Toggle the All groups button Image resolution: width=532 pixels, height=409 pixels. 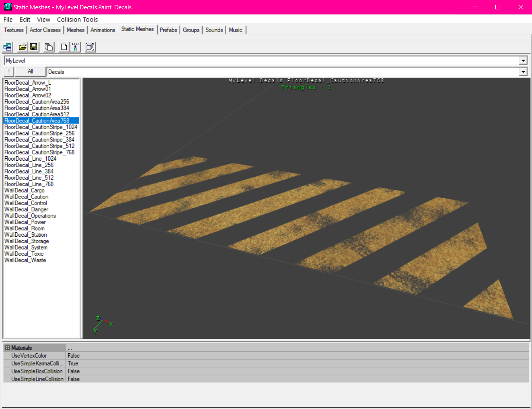click(x=30, y=71)
